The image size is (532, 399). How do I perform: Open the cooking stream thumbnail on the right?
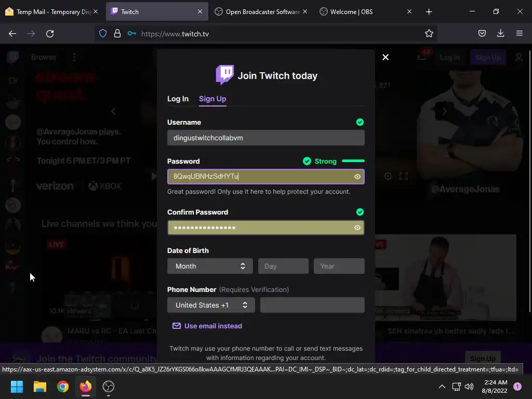pos(445,277)
